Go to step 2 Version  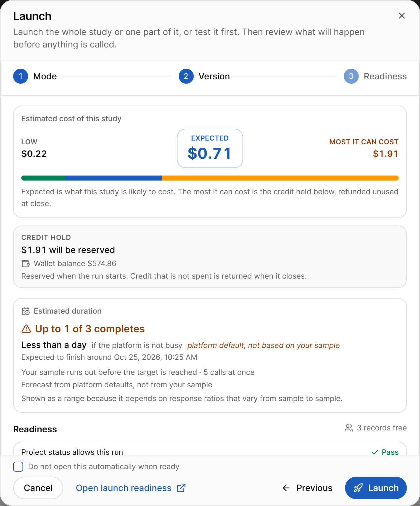(x=204, y=76)
